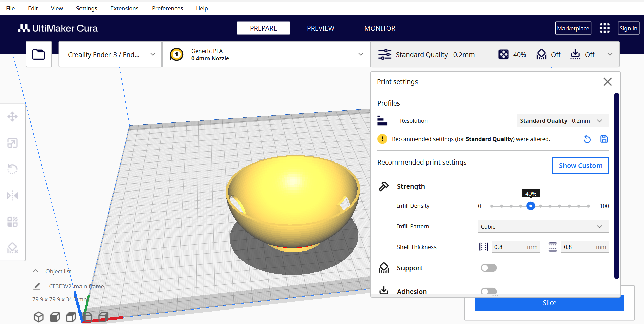Switch to the PREPARE stage
This screenshot has width=644, height=324.
pos(263,28)
